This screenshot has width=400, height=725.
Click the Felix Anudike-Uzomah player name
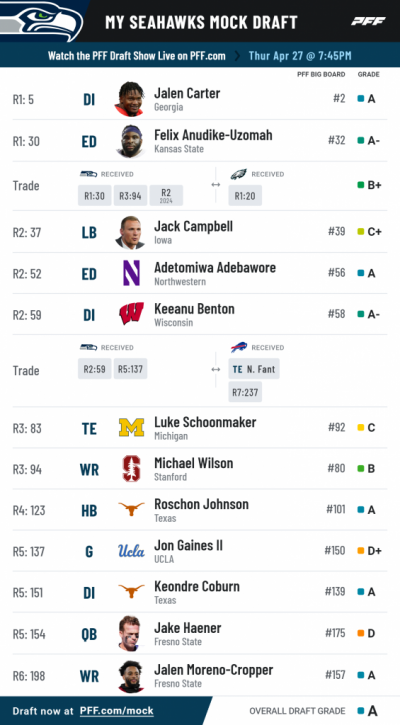(213, 135)
